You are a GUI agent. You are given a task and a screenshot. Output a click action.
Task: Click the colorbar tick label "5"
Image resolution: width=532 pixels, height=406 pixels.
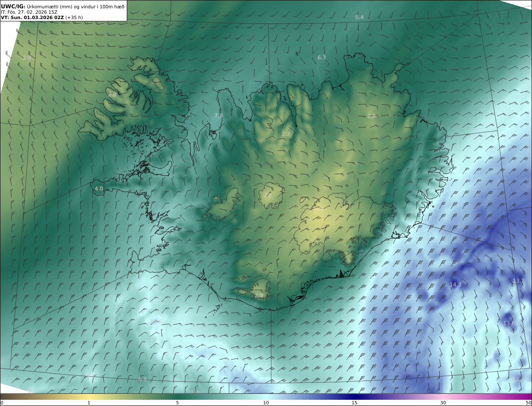[177, 403]
